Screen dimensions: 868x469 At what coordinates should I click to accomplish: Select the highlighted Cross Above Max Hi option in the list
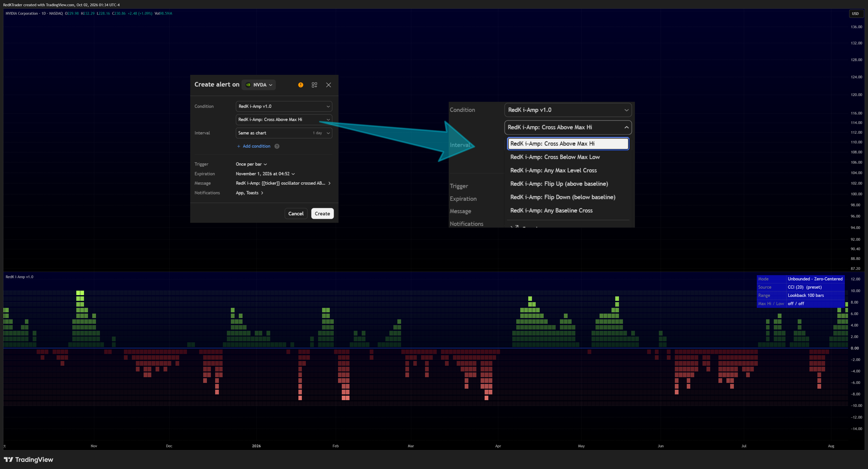[568, 144]
